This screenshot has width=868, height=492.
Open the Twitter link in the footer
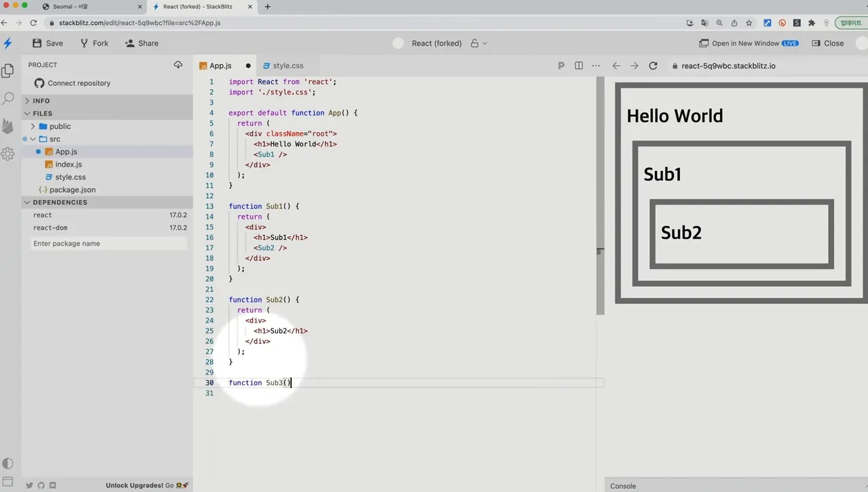click(x=29, y=486)
